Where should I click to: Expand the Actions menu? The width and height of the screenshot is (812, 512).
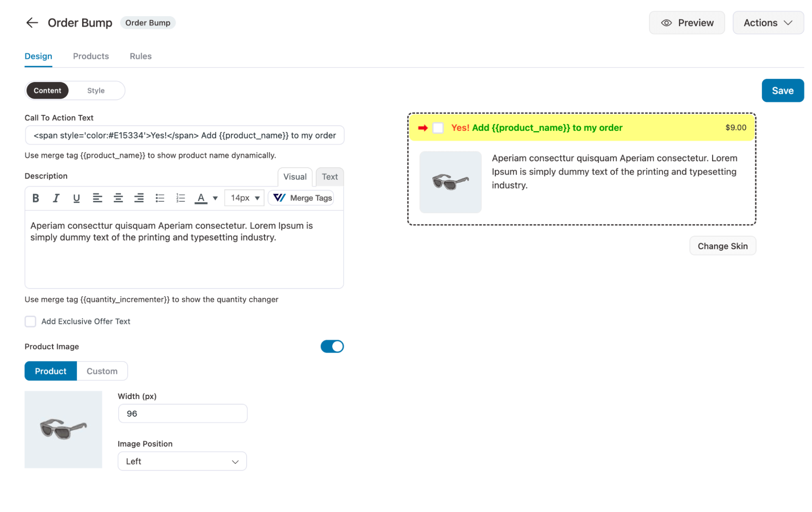coord(768,23)
